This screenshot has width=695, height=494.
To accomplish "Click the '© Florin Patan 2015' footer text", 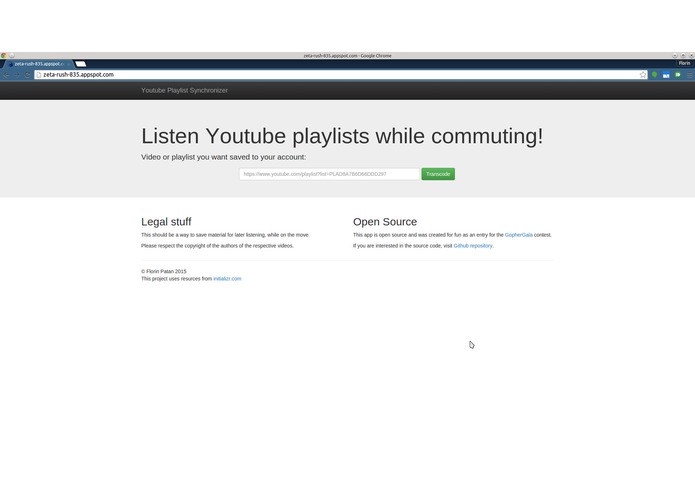I will click(x=164, y=271).
